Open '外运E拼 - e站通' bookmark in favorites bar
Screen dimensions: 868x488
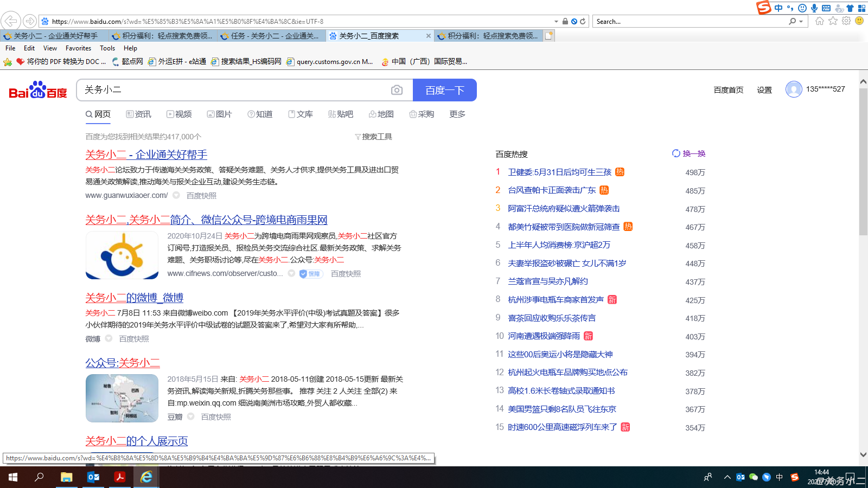[x=177, y=62]
